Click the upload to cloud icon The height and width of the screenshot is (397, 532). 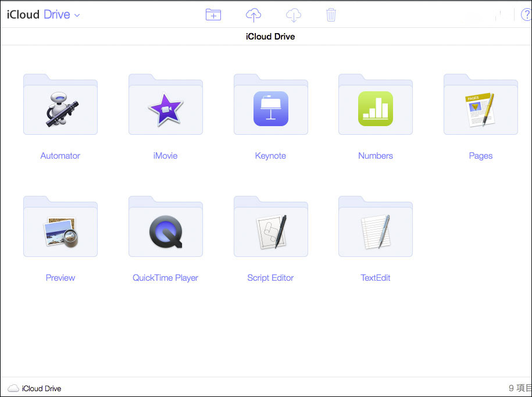tap(253, 15)
